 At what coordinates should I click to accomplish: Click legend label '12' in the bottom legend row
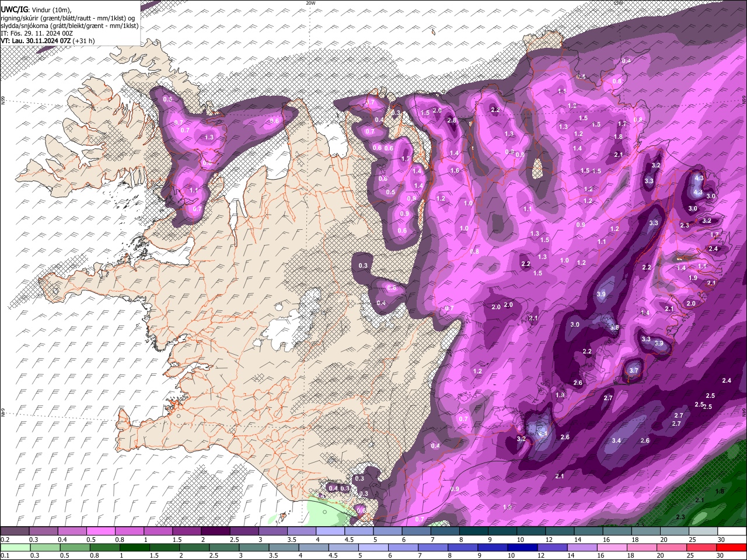tap(542, 555)
